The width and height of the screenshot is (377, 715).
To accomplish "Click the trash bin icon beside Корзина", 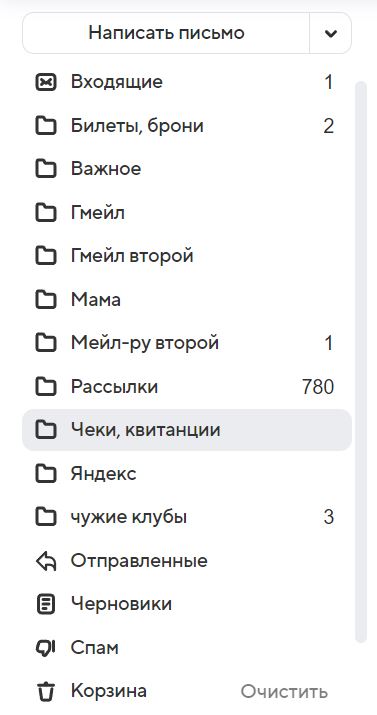I will pos(46,691).
